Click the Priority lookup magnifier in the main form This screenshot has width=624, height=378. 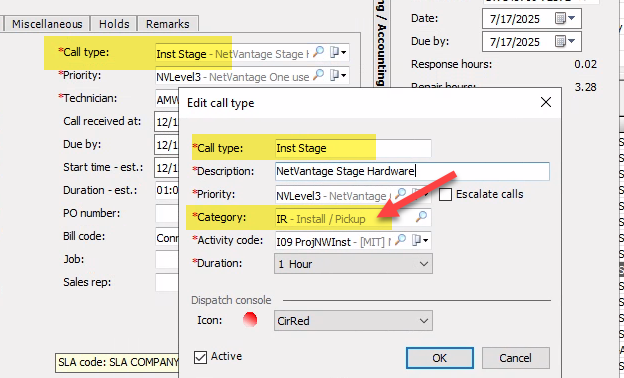click(x=318, y=75)
